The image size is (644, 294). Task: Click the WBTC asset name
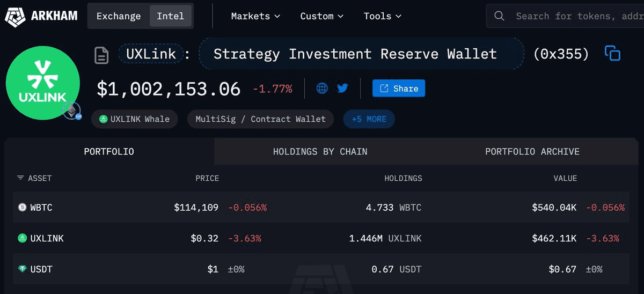(41, 207)
